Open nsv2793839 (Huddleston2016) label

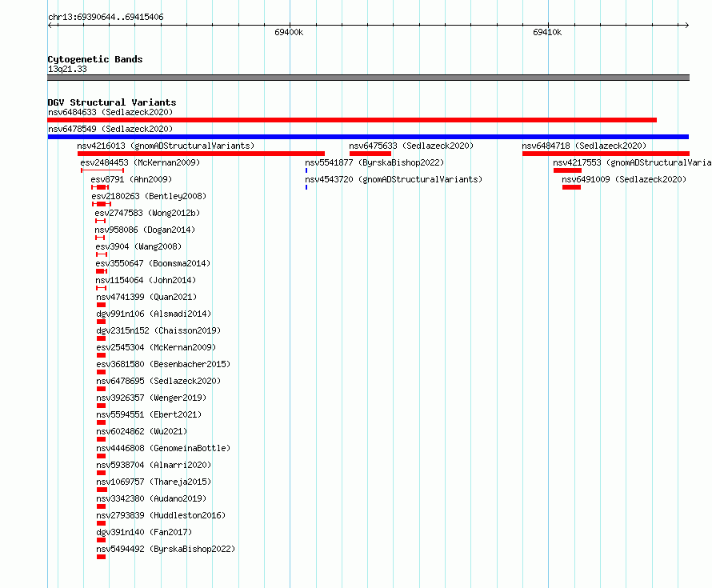161,515
